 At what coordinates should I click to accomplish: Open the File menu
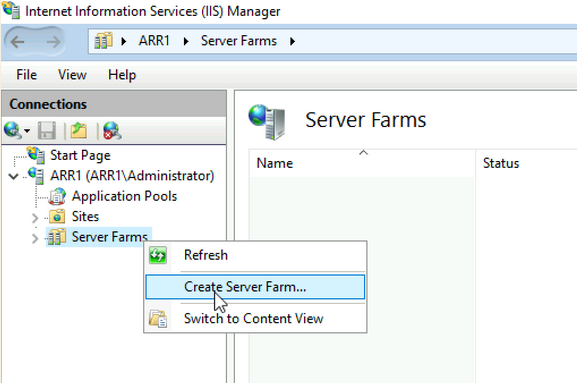tap(26, 75)
